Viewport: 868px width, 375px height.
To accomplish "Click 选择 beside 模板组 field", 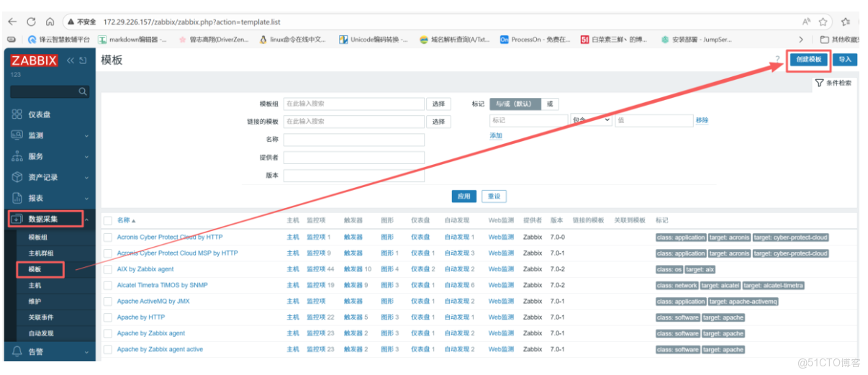I will [438, 104].
